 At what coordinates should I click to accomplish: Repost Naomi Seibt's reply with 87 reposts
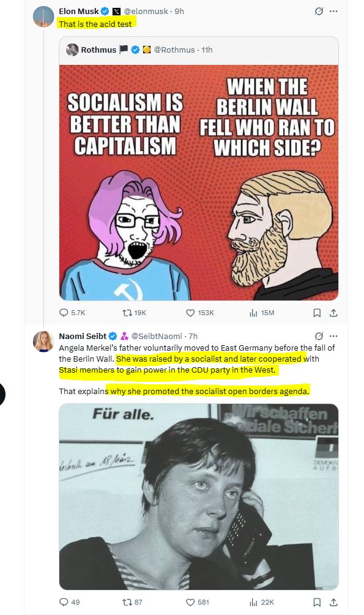click(132, 602)
